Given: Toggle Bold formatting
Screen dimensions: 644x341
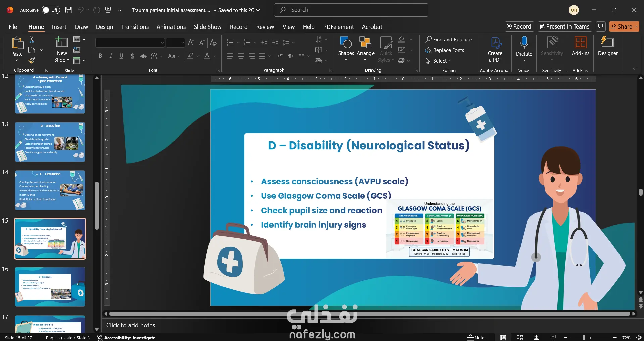Looking at the screenshot, I should coord(100,56).
